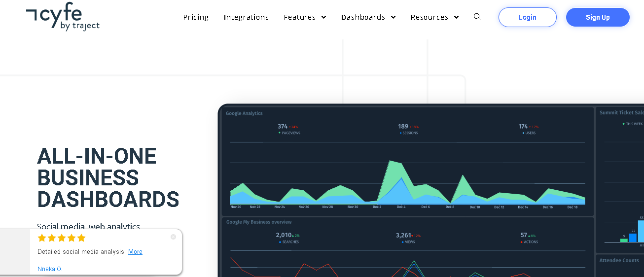
Task: Click the This Week legend label
Action: 633,124
